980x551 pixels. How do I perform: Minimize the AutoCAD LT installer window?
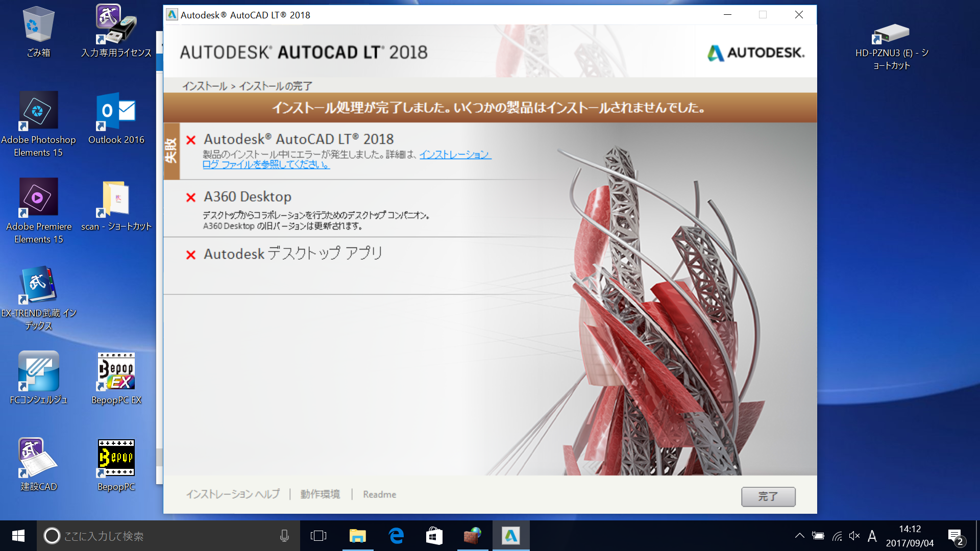pyautogui.click(x=727, y=15)
